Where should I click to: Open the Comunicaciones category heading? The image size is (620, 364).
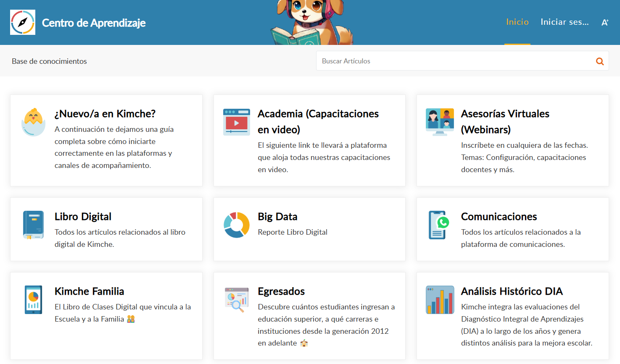point(499,217)
